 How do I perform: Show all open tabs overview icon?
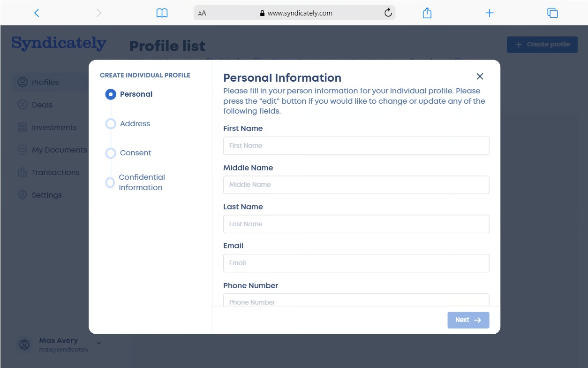[552, 13]
